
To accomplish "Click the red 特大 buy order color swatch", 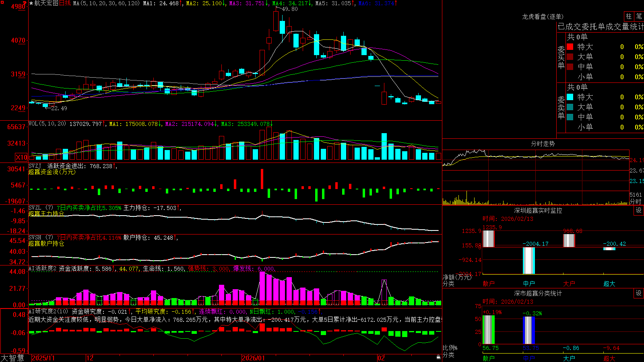I will click(x=570, y=47).
